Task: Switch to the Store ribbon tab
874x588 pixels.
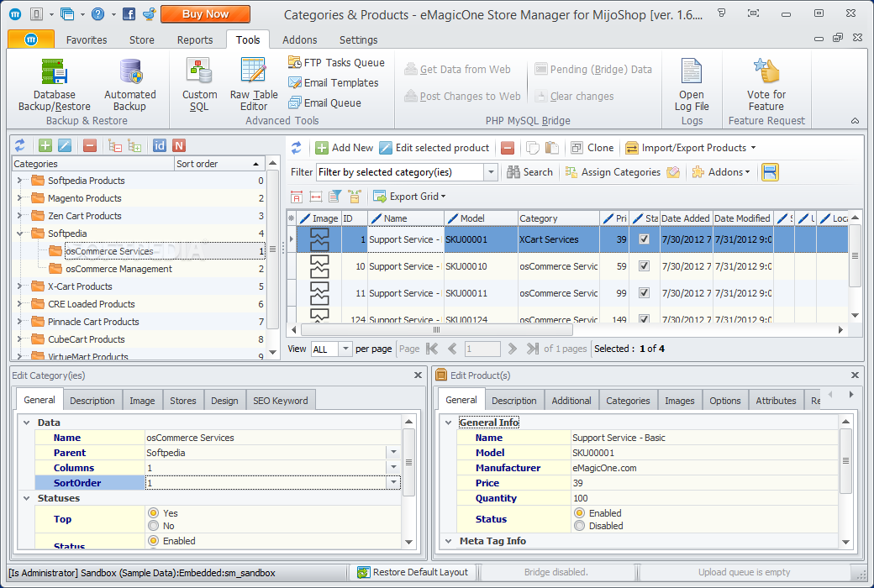Action: [x=141, y=39]
